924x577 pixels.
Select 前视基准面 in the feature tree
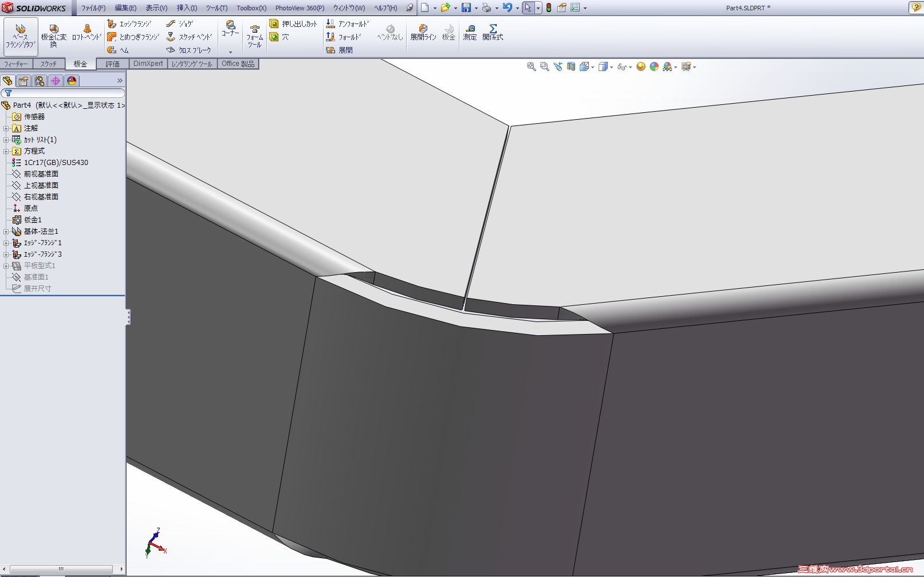[35, 174]
